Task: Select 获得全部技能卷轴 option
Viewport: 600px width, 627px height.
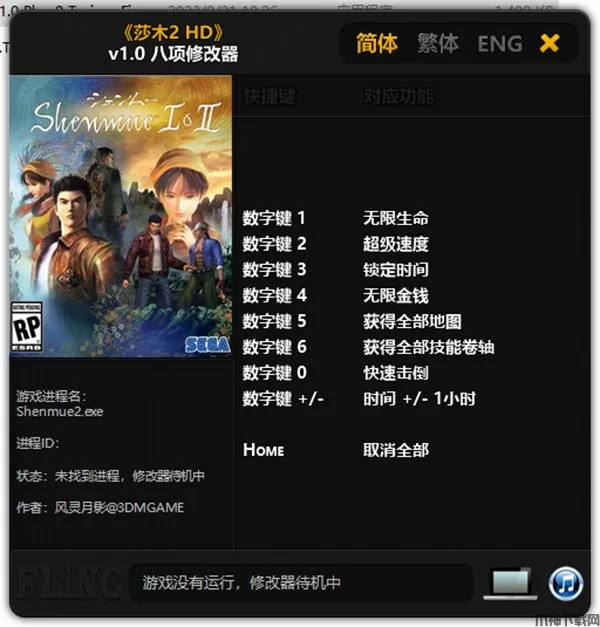Action: click(x=428, y=347)
